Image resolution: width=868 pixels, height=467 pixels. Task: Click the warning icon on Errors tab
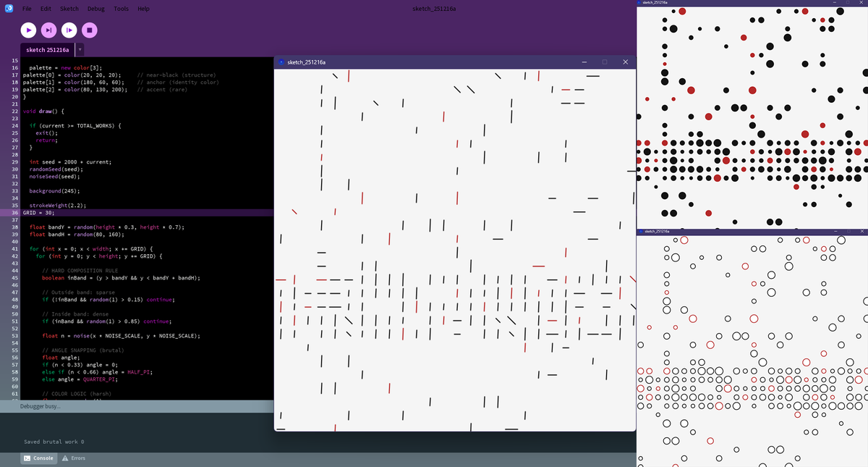[x=65, y=458]
